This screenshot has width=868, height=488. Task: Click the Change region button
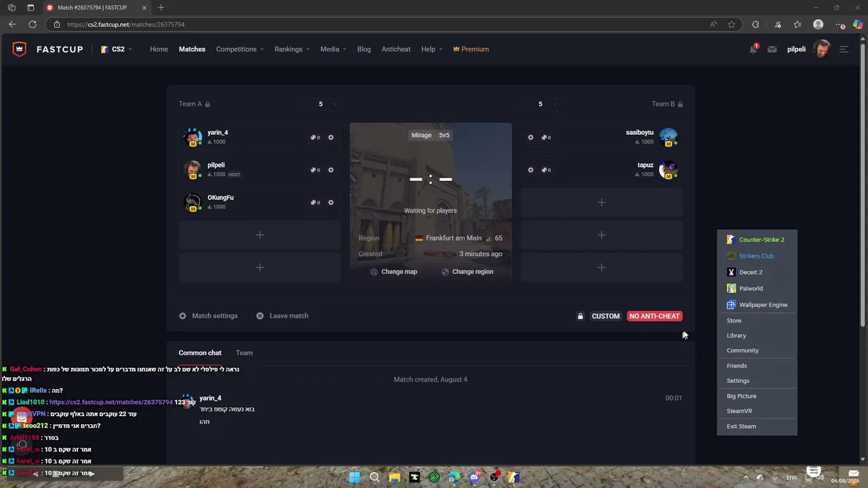pos(467,272)
